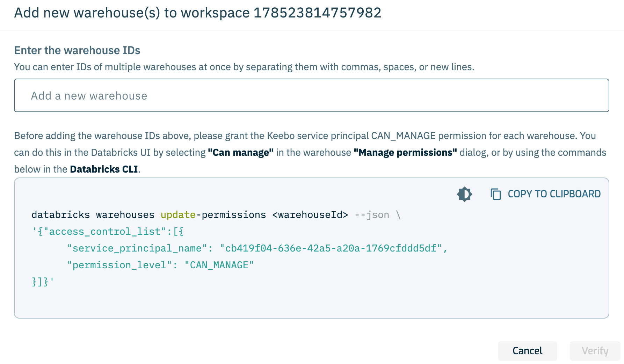Click the service_principal_name line in the code
This screenshot has width=624, height=364.
257,248
